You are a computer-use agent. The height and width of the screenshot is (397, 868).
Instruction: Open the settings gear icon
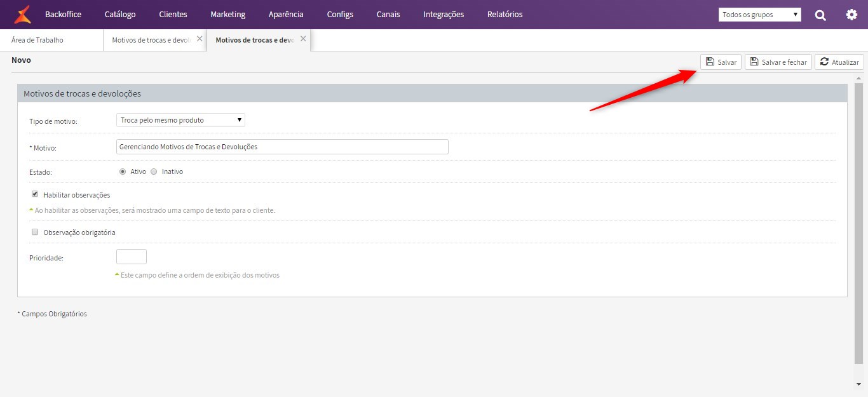(851, 15)
